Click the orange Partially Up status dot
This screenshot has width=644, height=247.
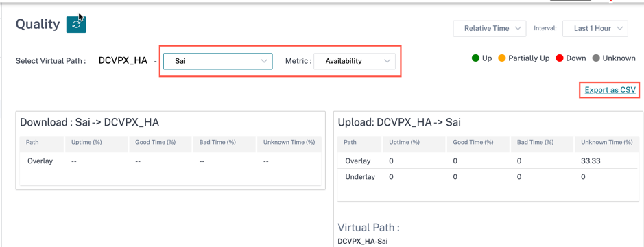pyautogui.click(x=502, y=58)
